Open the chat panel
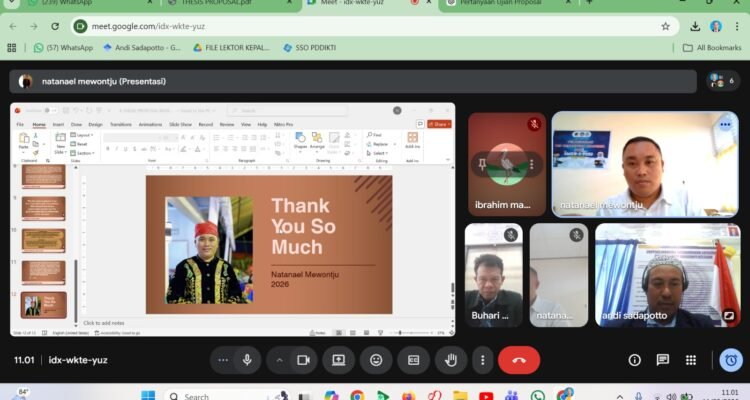Image resolution: width=750 pixels, height=400 pixels. tap(662, 360)
